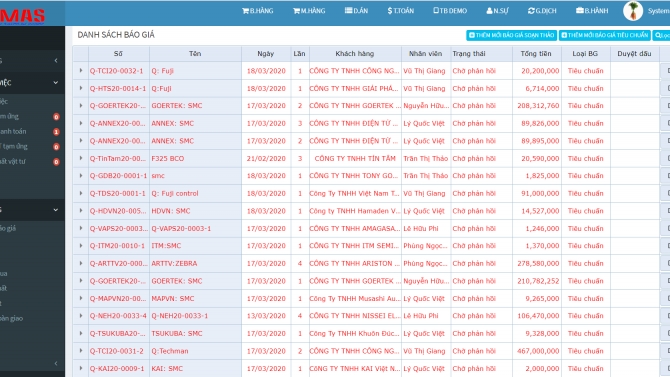The image size is (670, 377).
Task: Sort by the Ngày column header
Action: [x=266, y=53]
